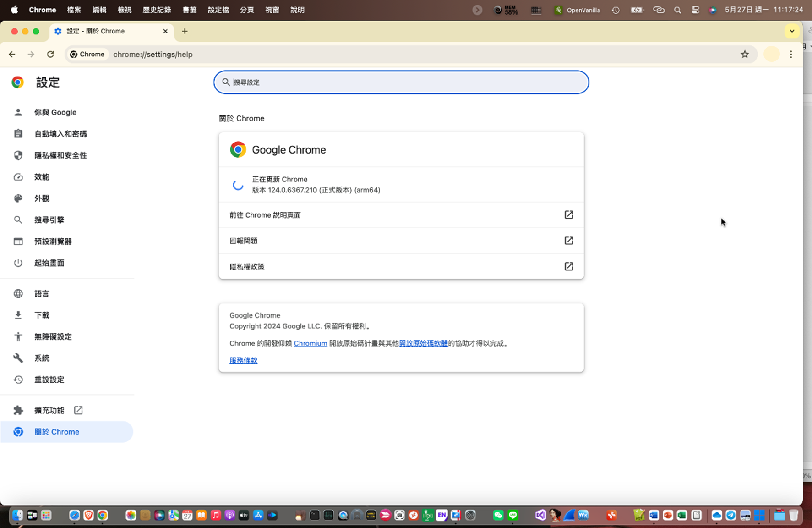The image size is (812, 528).
Task: Open Time Machine menu bar icon
Action: pos(616,10)
